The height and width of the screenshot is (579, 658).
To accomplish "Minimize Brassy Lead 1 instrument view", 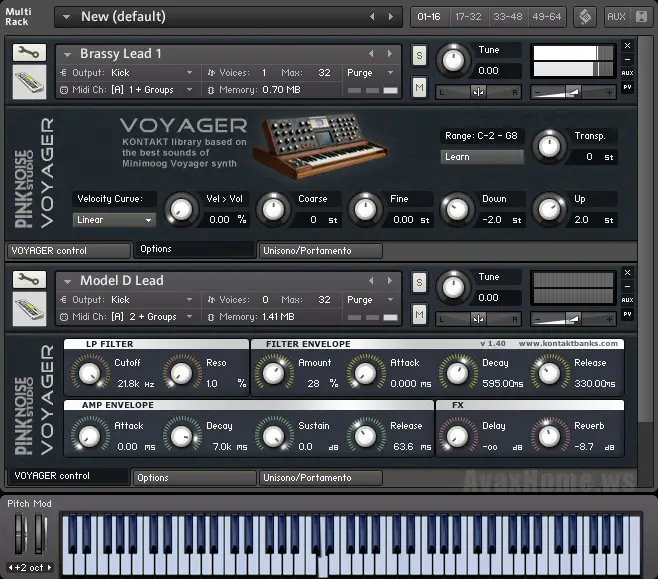I will click(627, 60).
